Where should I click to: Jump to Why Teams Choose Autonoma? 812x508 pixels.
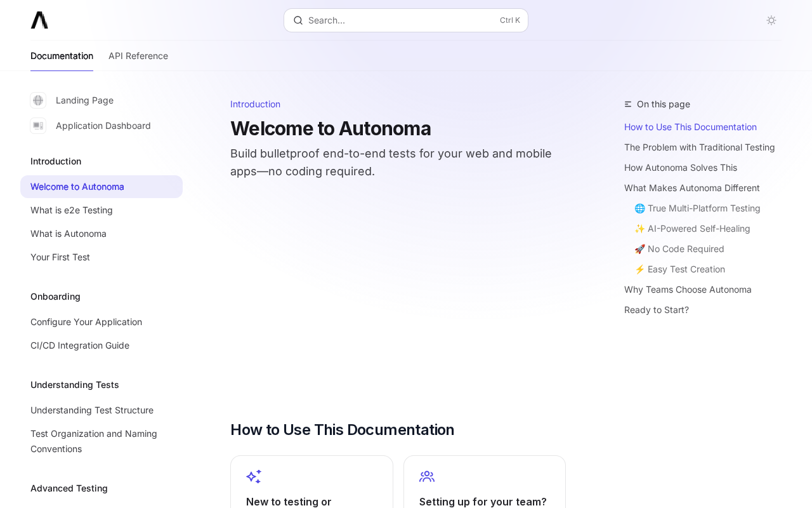tap(688, 290)
